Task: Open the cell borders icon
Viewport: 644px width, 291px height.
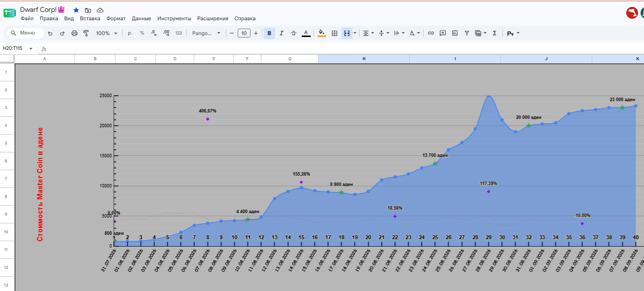Action: coord(334,33)
